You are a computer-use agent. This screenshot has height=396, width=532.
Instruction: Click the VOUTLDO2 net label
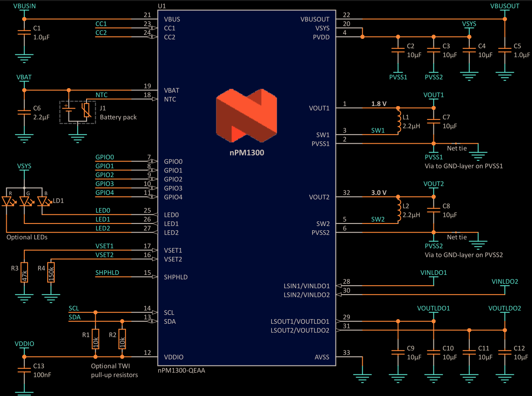505,308
